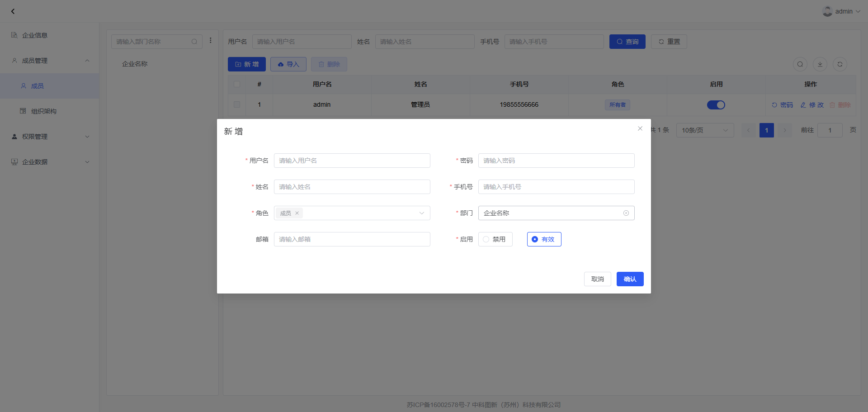This screenshot has width=868, height=412.
Task: Close the 新增 dialog with X icon
Action: 640,128
